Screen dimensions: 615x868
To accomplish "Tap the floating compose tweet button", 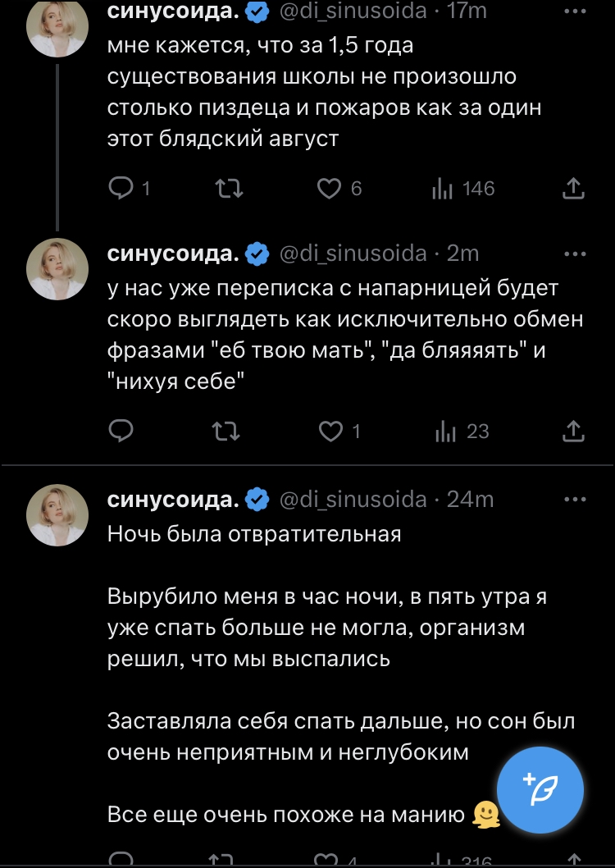I will tap(542, 790).
